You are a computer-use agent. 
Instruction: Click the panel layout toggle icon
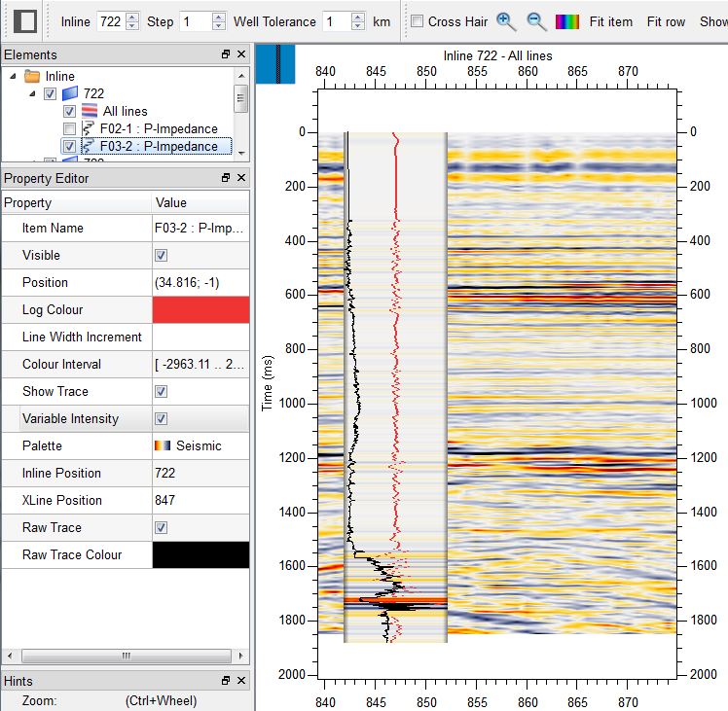[25, 21]
